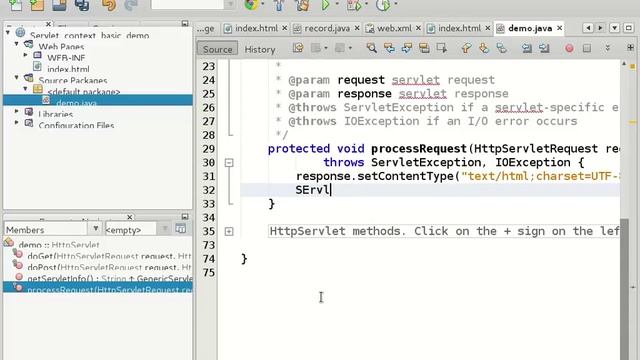640x360 pixels.
Task: Open the Debug Project dropdown arrow
Action: [x=366, y=4]
